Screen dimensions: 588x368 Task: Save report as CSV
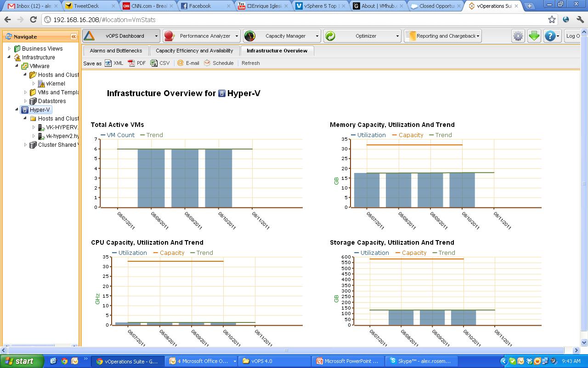point(160,63)
